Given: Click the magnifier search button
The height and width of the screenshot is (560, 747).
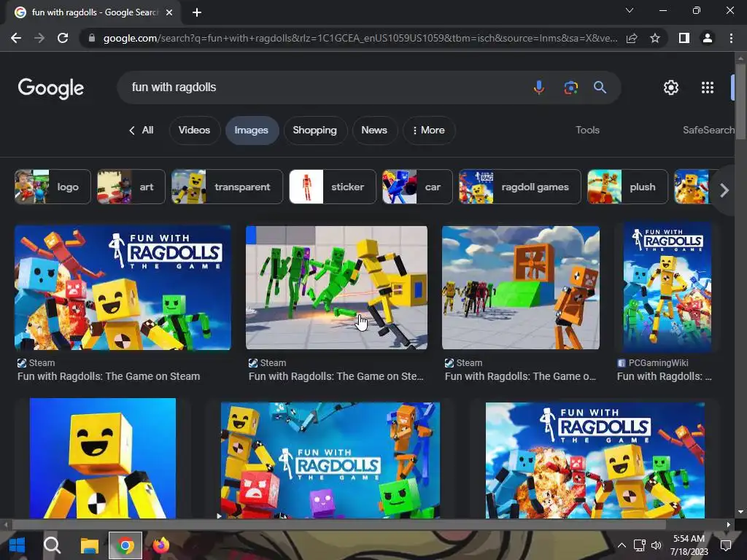Looking at the screenshot, I should [x=600, y=87].
